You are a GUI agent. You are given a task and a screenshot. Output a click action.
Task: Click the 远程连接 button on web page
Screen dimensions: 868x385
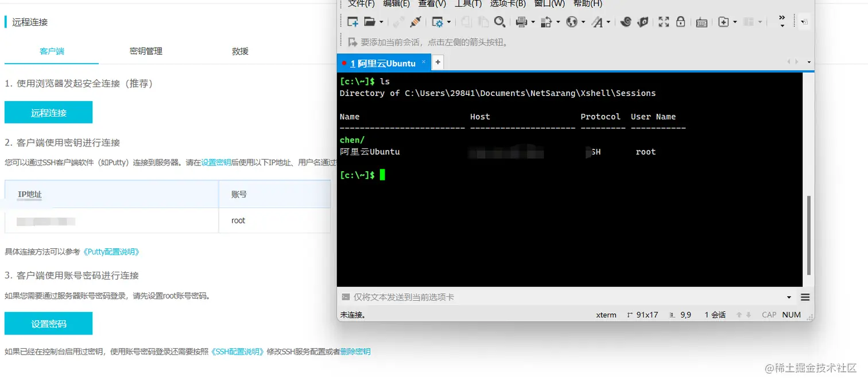[x=49, y=113]
